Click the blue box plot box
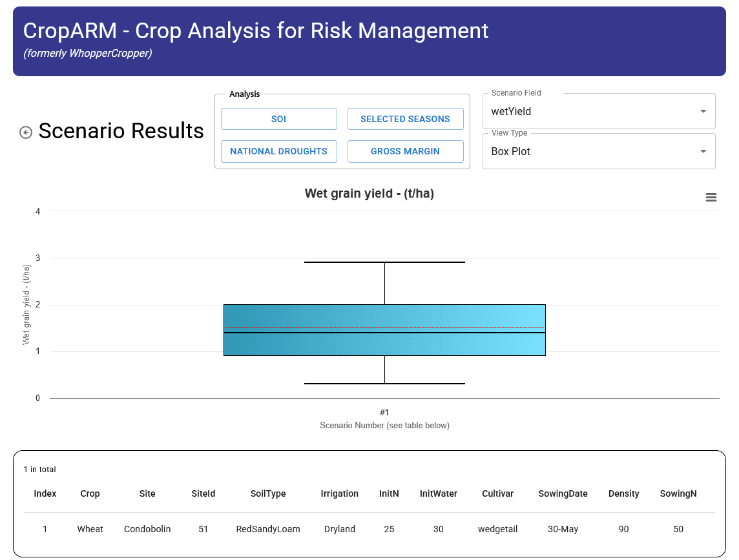This screenshot has height=560, width=739. [384, 330]
